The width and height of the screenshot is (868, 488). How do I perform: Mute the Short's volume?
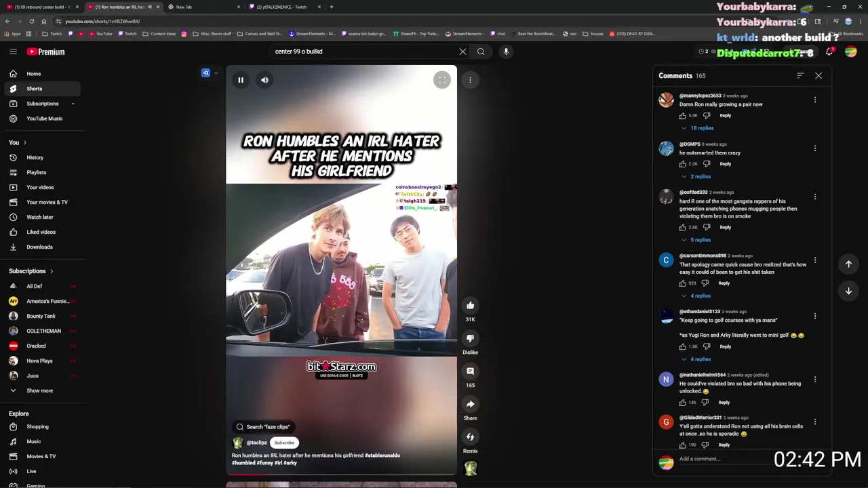[x=264, y=80]
